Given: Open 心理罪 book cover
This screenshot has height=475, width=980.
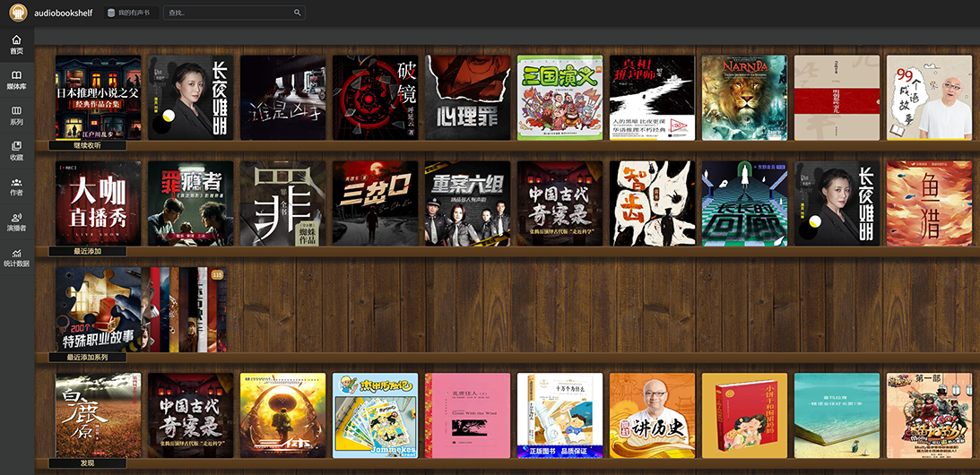Looking at the screenshot, I should [x=467, y=98].
